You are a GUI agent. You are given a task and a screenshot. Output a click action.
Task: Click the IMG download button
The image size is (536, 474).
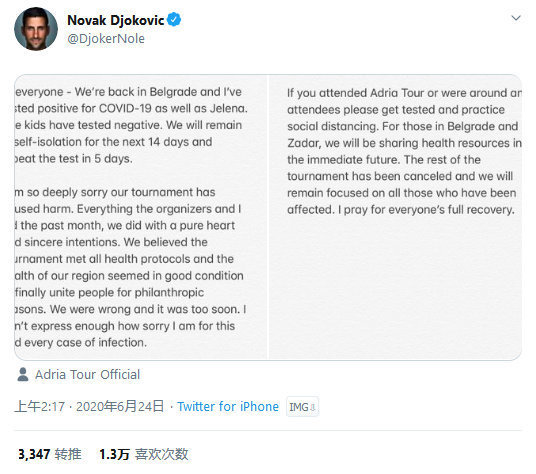[x=302, y=407]
